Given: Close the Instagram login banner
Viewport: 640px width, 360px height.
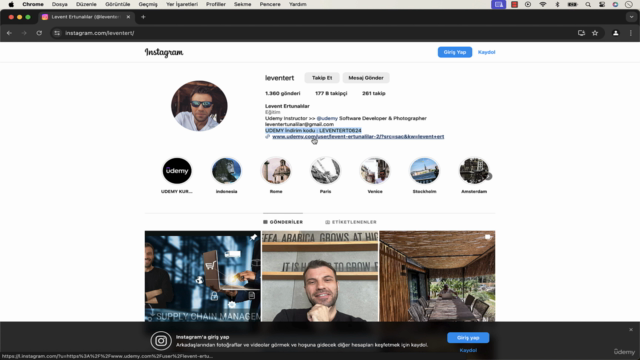Looking at the screenshot, I should click(631, 329).
